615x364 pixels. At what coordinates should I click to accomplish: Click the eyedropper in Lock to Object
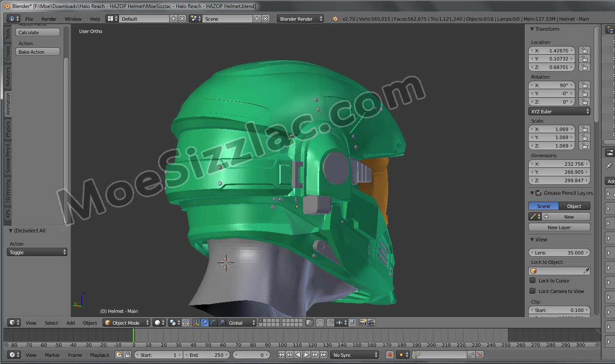(x=587, y=271)
